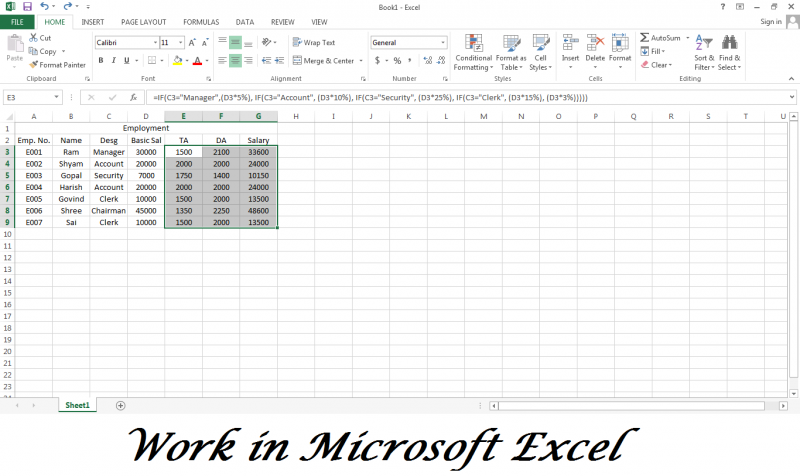Open the Calibri font name dropdown
The image size is (800, 476).
(x=155, y=42)
